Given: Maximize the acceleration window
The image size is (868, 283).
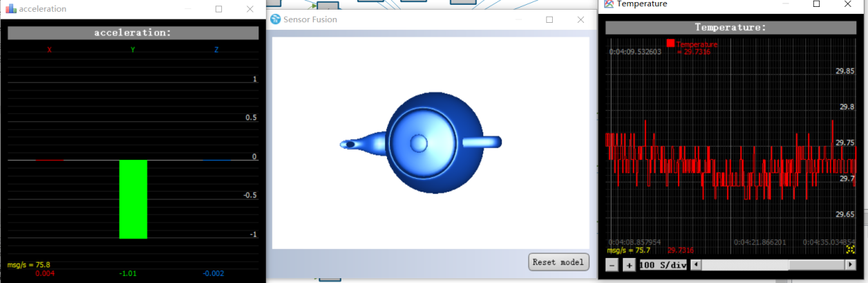Looking at the screenshot, I should click(218, 9).
